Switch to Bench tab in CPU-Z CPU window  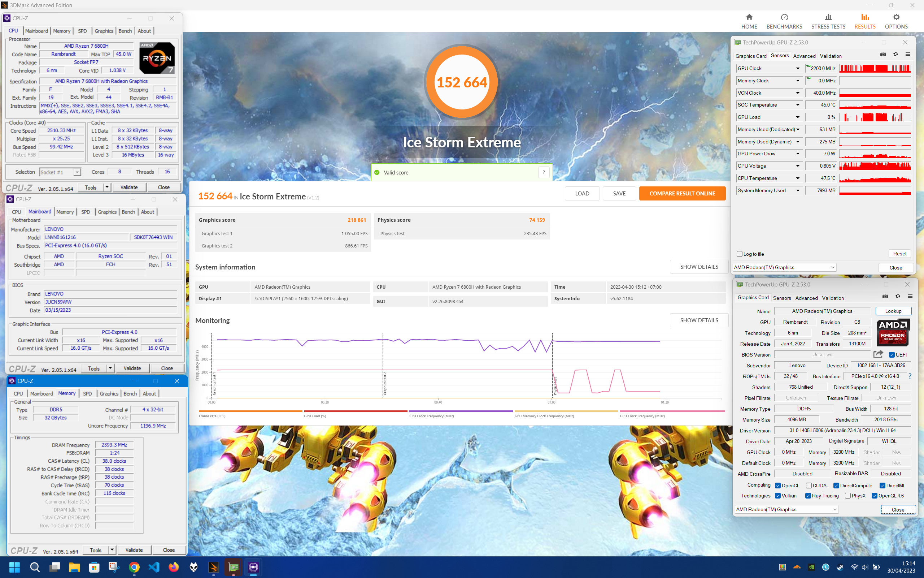pos(125,31)
